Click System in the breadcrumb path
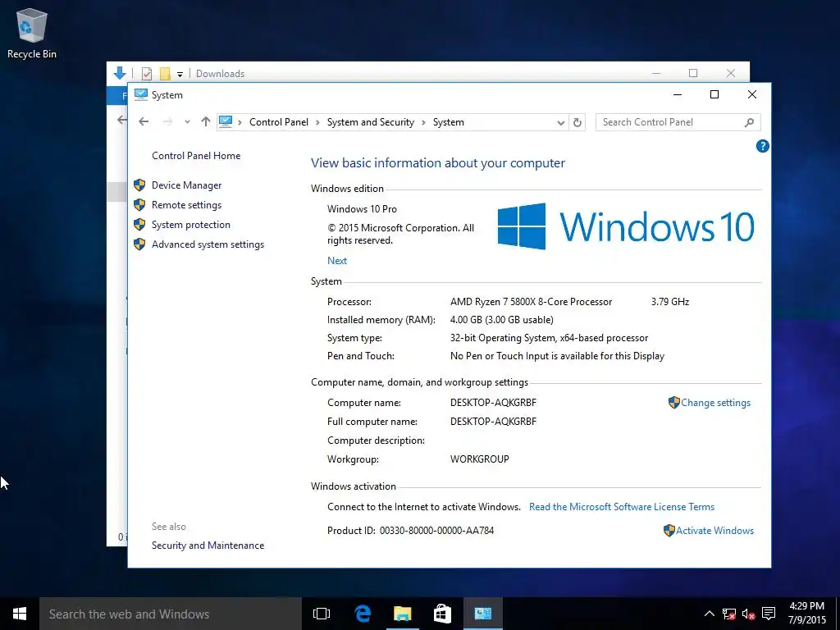Screen dimensions: 840x630 point(449,122)
